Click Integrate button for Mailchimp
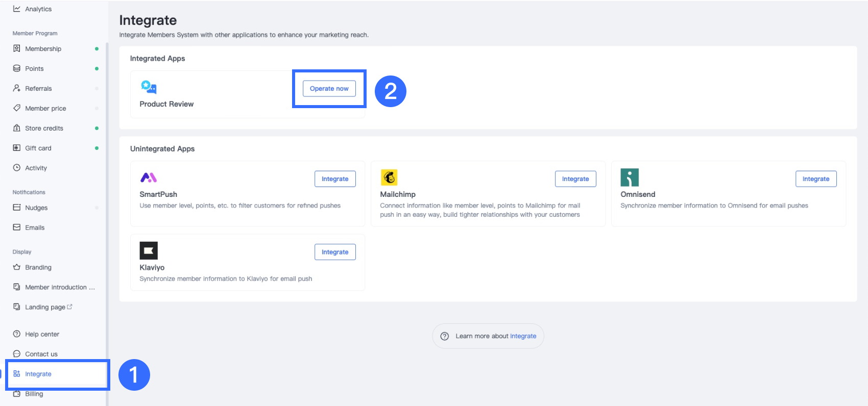This screenshot has width=868, height=406. click(575, 179)
